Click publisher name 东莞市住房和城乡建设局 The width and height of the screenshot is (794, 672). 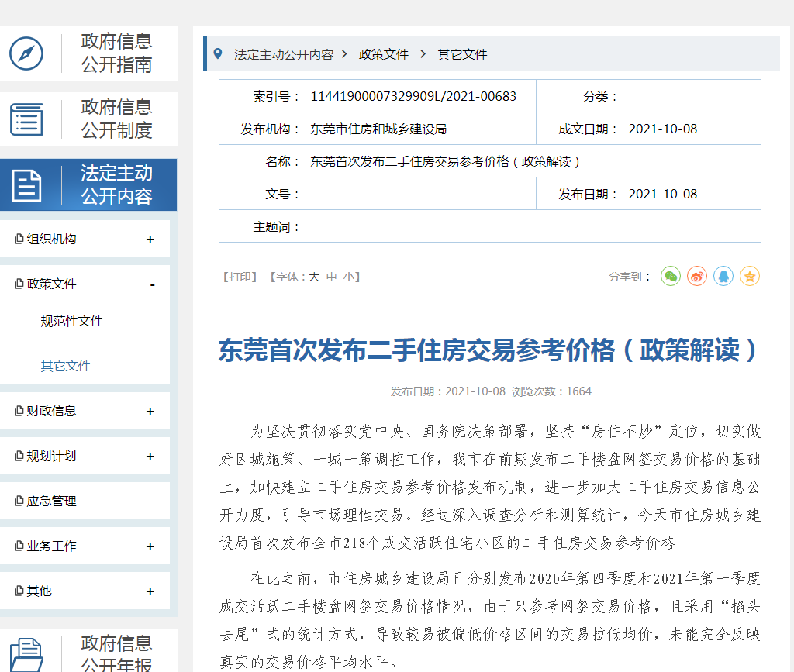(x=378, y=129)
